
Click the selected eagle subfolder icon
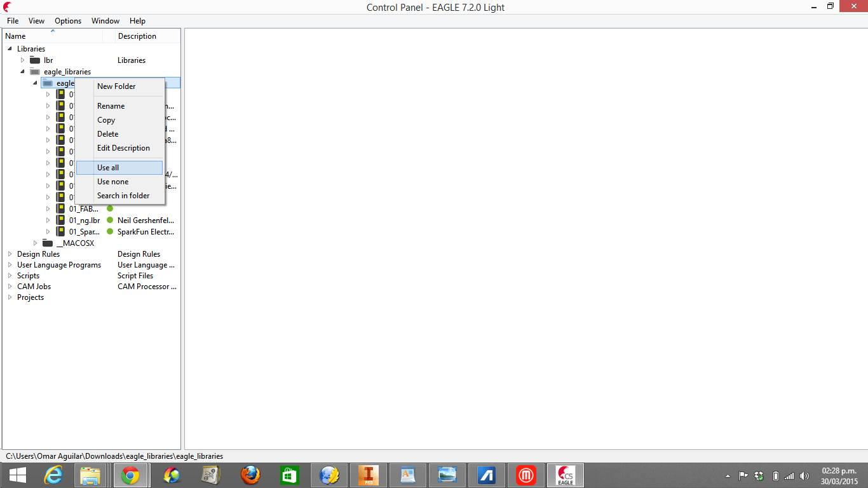coord(48,83)
